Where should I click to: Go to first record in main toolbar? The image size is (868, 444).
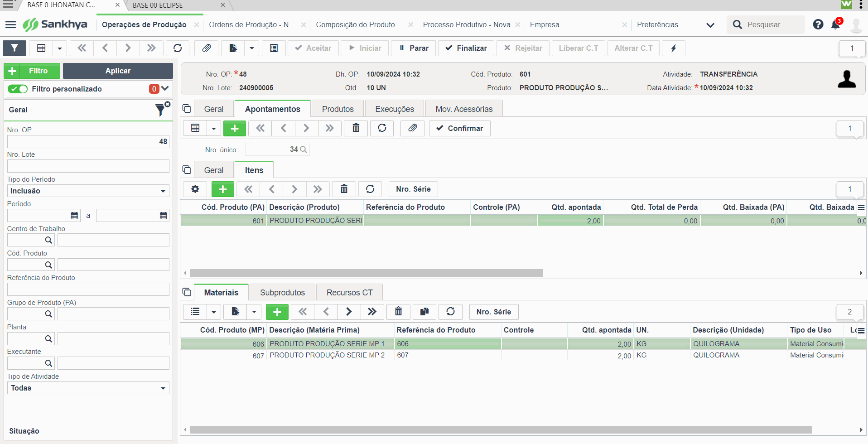[82, 48]
